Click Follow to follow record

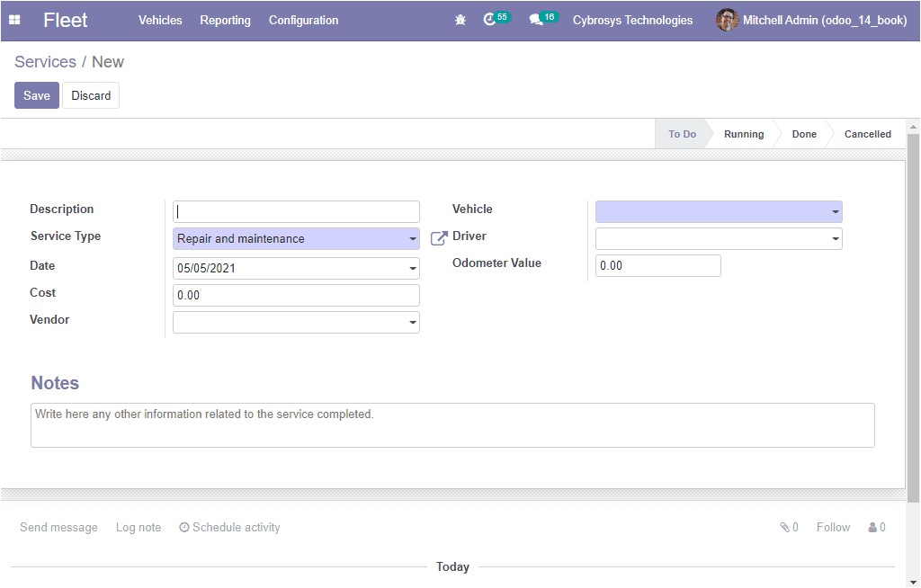833,528
